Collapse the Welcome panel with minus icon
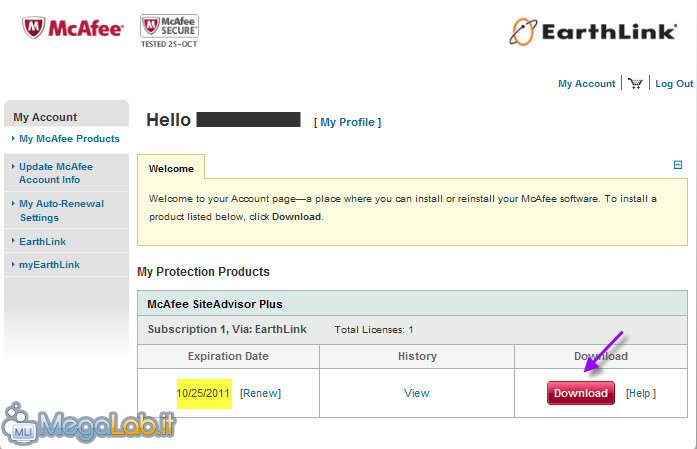697x449 pixels. [x=678, y=165]
